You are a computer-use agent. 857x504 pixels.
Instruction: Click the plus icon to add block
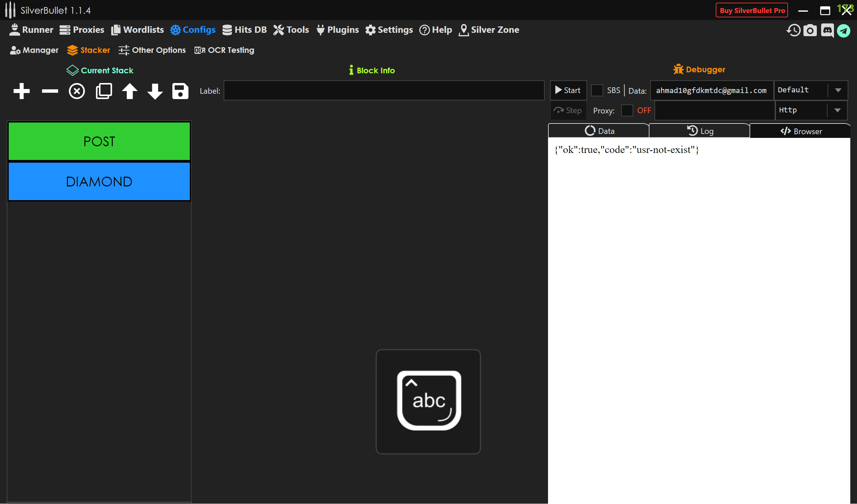[x=21, y=91]
